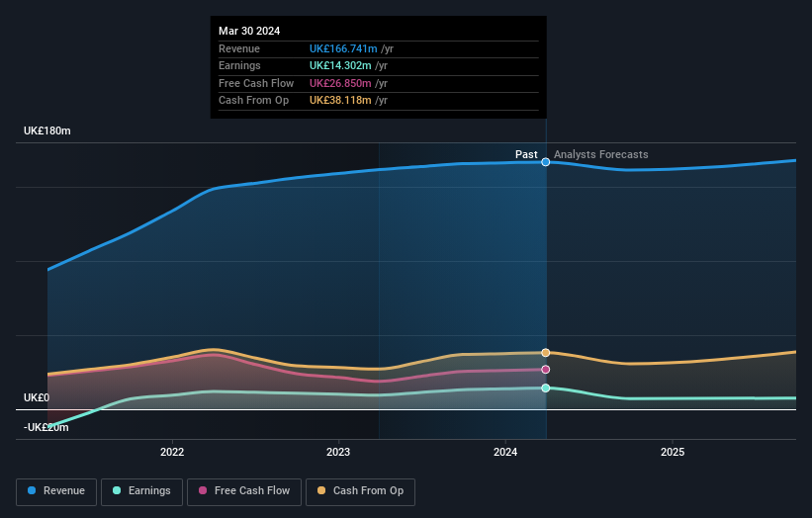Click the Free Cash Flow label in tooltip
Viewport: 812px width, 518px height.
click(256, 83)
